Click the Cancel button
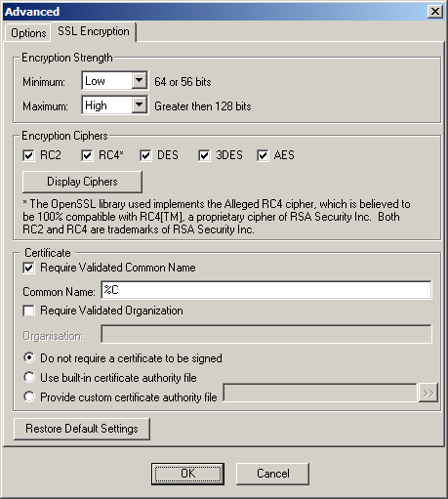Screen dimensions: 448x499 coord(272,474)
